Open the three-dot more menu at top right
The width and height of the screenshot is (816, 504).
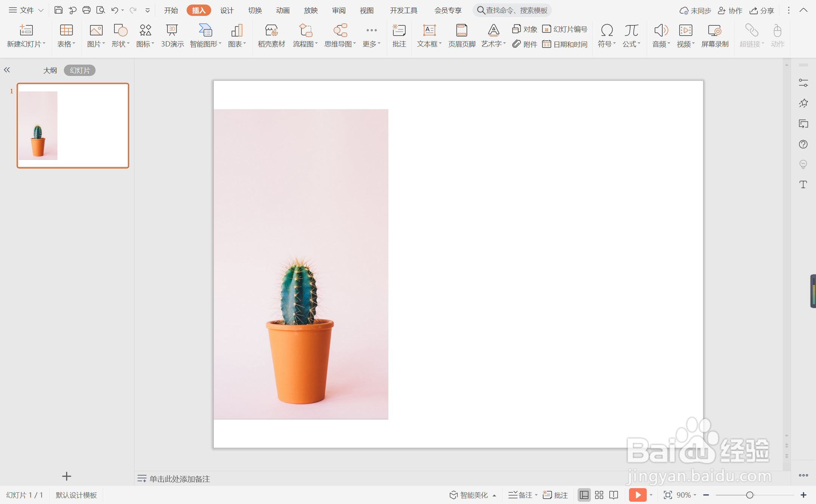(x=788, y=10)
